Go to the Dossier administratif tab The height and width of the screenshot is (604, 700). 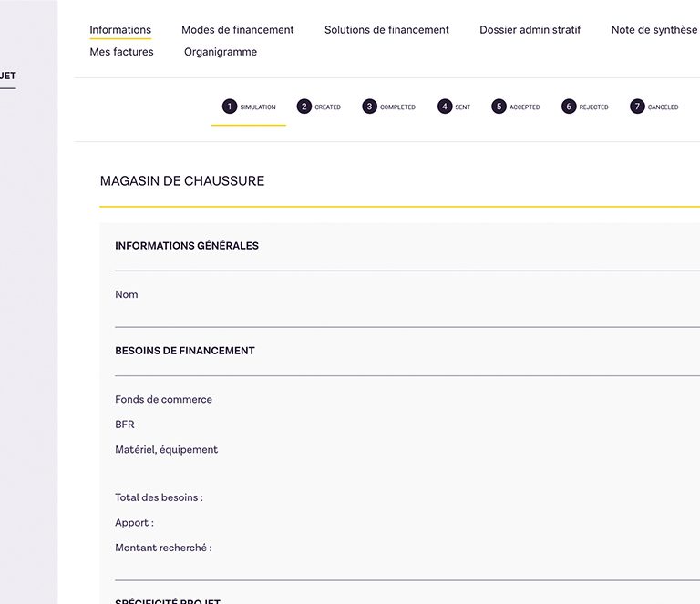530,30
